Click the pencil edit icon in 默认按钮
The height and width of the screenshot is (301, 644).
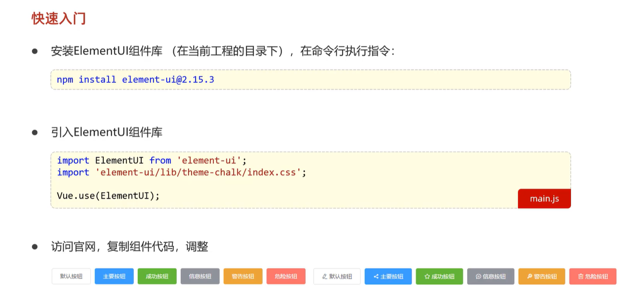click(x=325, y=276)
